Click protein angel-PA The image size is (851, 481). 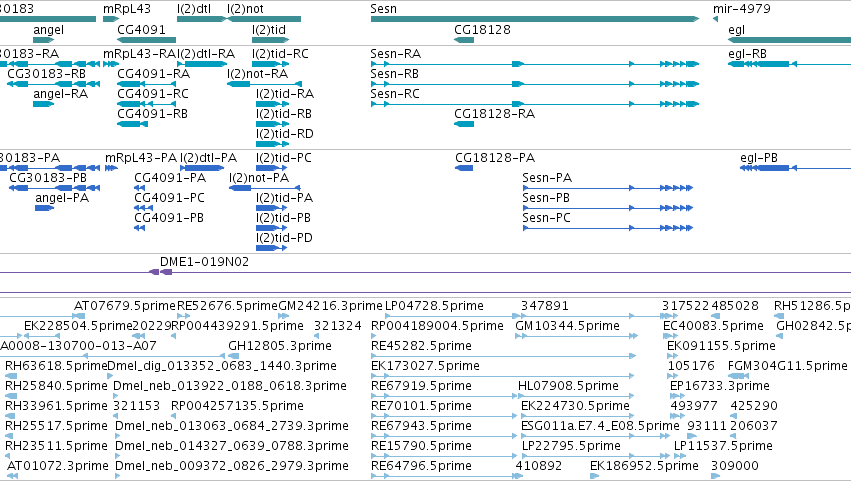coord(45,208)
